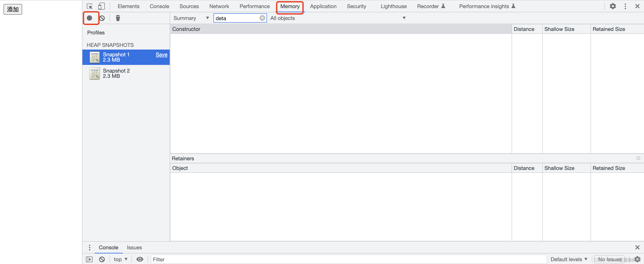Open console settings gear in the drawer
Image resolution: width=644 pixels, height=264 pixels.
click(637, 259)
